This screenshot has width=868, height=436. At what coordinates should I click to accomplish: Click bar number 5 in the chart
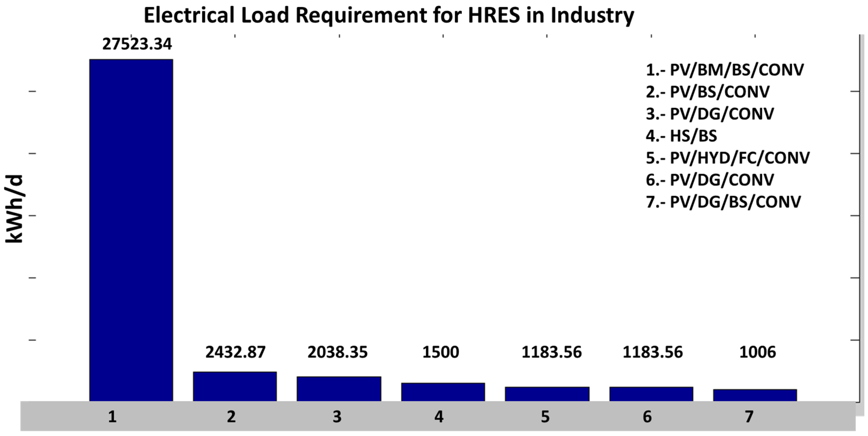[x=547, y=394]
